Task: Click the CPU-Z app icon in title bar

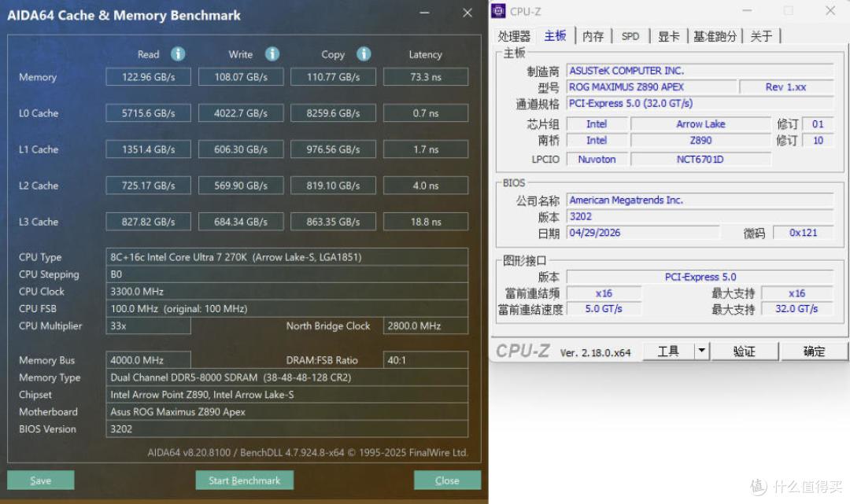Action: coord(498,11)
